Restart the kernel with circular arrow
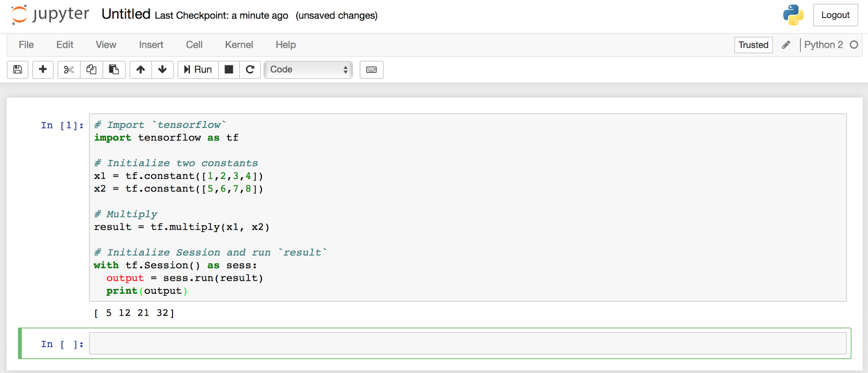Image resolution: width=868 pixels, height=373 pixels. pyautogui.click(x=250, y=69)
